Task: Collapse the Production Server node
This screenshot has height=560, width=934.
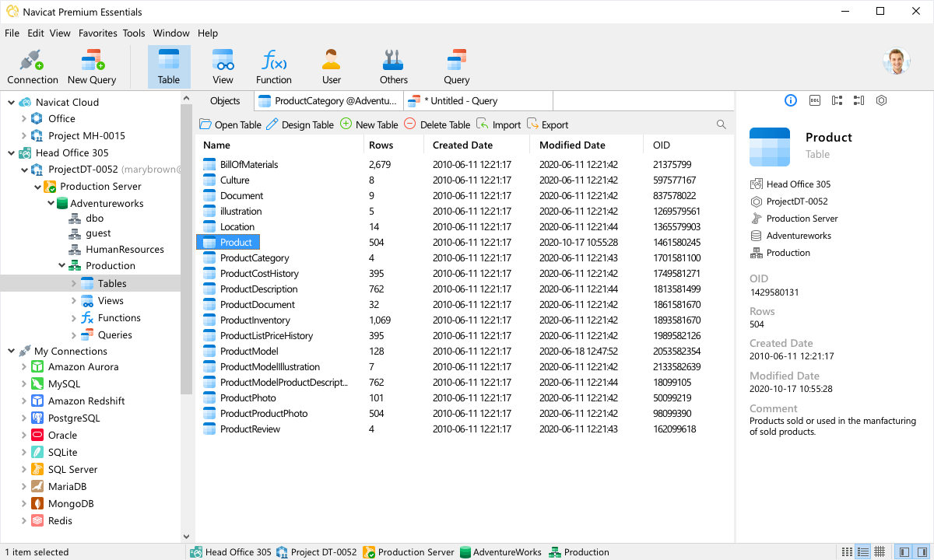Action: 37,187
